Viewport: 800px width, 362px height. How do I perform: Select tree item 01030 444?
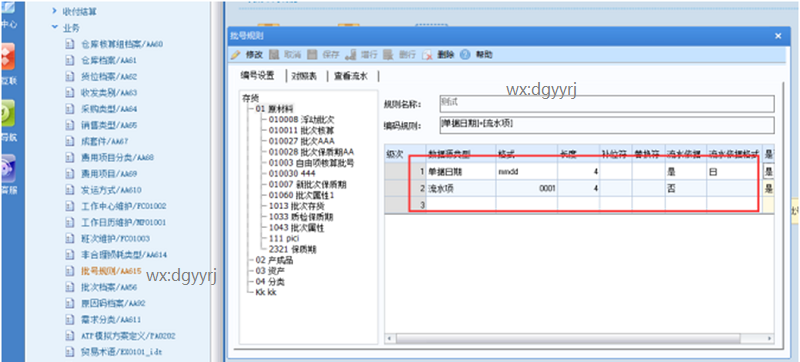pyautogui.click(x=292, y=173)
